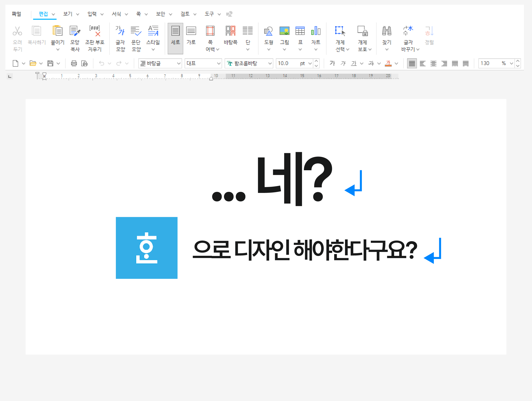Click the save diskette icon
This screenshot has height=401, width=532.
point(50,63)
